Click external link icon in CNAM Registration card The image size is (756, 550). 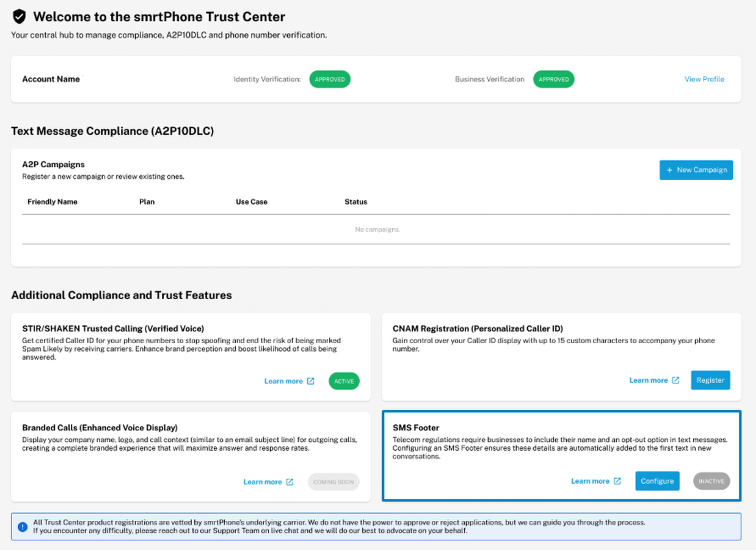click(675, 380)
